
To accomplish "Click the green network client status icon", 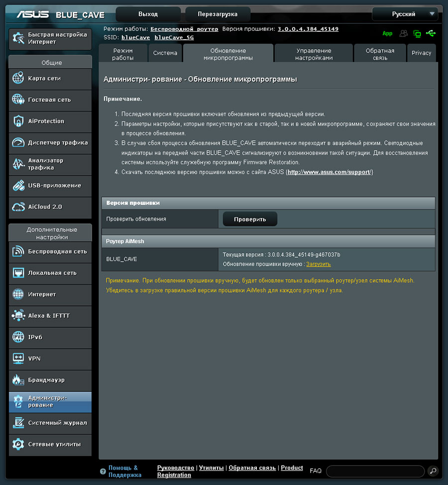I will 417,34.
